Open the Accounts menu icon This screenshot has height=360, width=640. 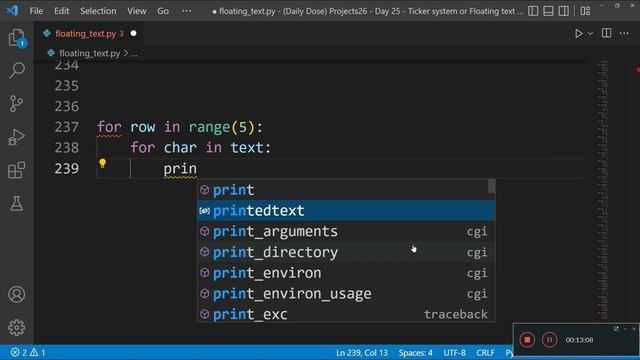pos(16,294)
